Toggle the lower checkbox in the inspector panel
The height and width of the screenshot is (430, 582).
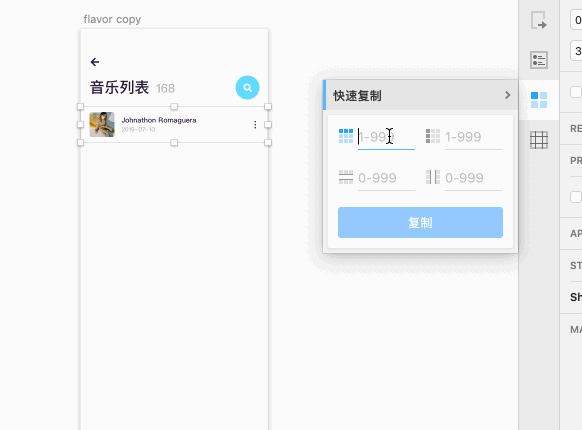coord(576,197)
